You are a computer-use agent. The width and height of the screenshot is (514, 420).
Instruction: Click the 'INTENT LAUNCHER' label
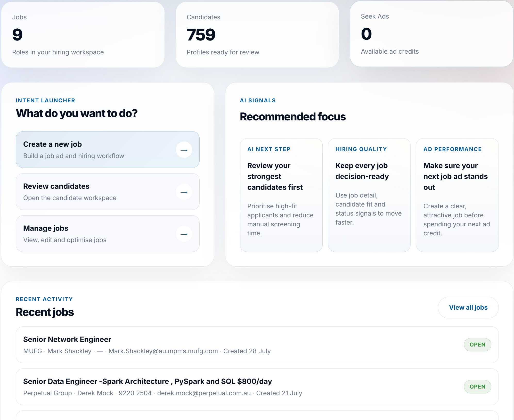coord(45,101)
